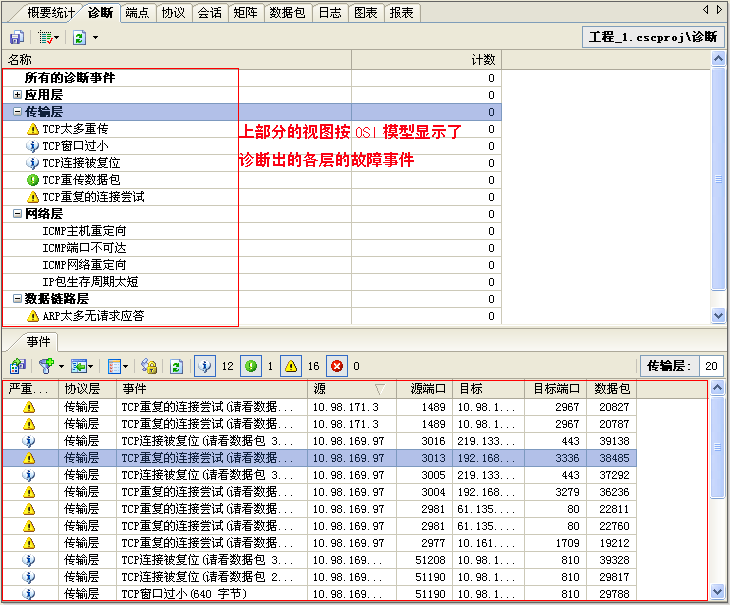This screenshot has width=730, height=605.
Task: Sort events by the 数据包 column header
Action: coord(611,389)
